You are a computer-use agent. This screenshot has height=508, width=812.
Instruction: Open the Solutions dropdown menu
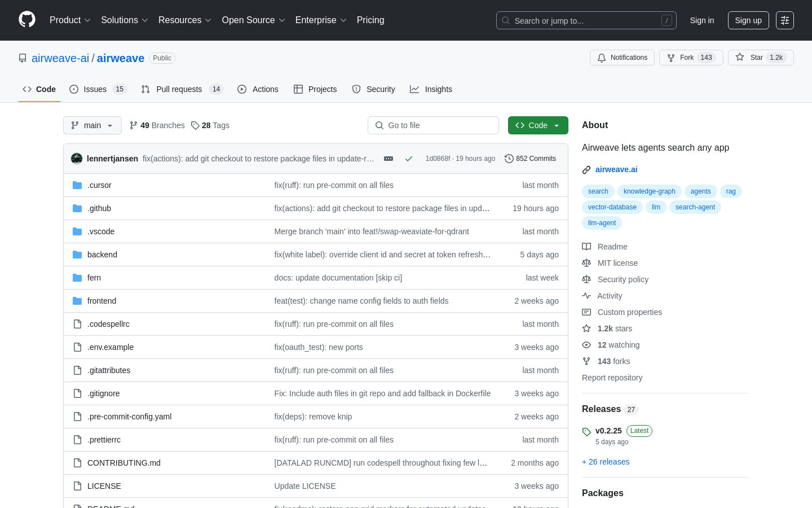(125, 20)
